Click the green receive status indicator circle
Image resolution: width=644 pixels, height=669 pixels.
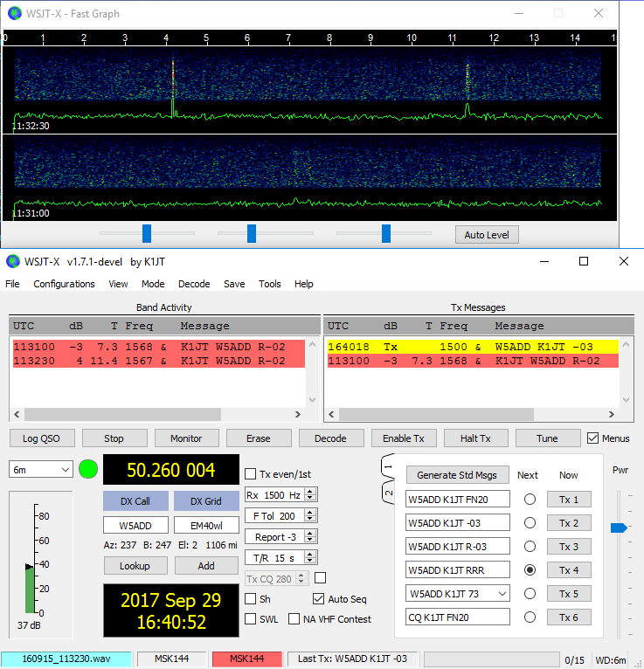tap(88, 470)
